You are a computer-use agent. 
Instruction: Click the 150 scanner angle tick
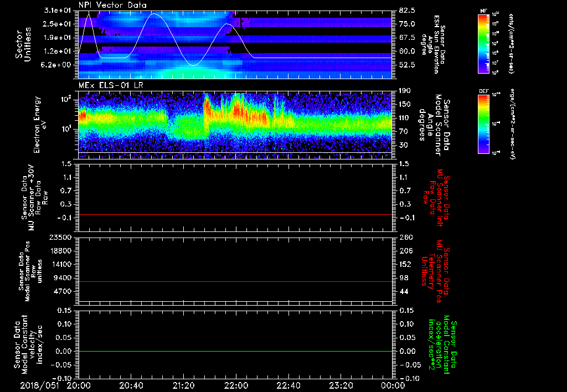coord(405,105)
